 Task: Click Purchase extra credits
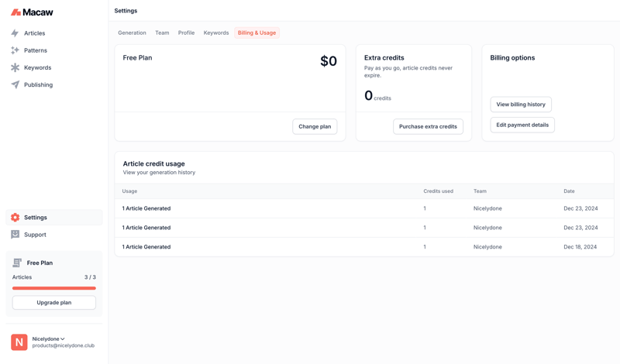pyautogui.click(x=428, y=126)
